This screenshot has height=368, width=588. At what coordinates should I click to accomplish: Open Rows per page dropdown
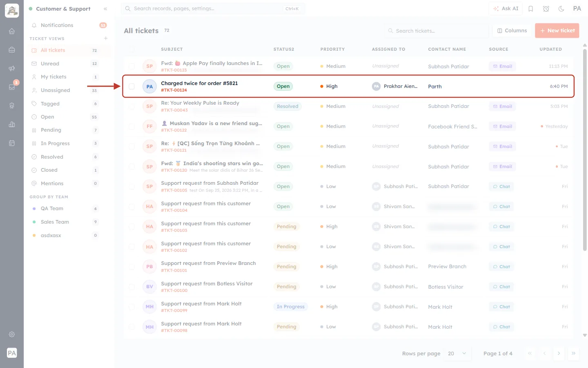coord(457,354)
